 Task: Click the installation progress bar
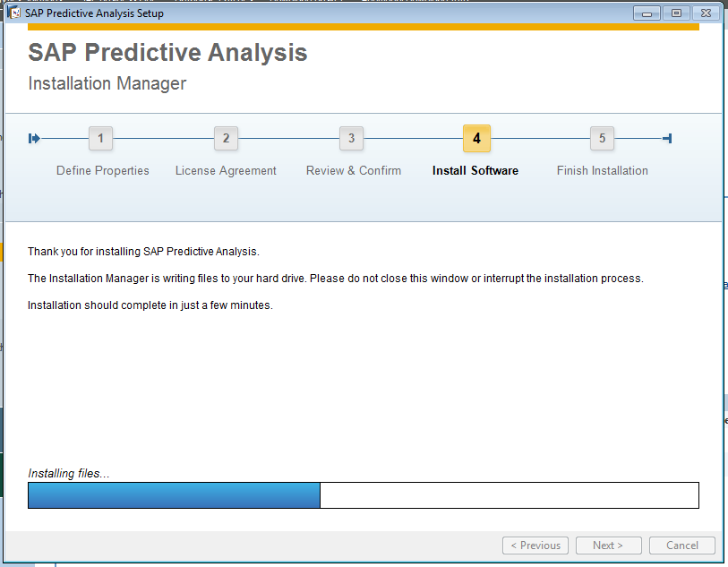(364, 495)
